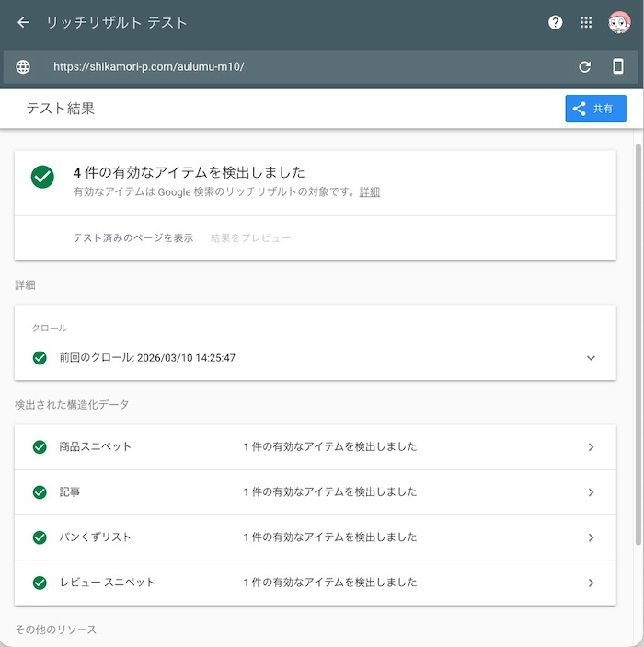The image size is (644, 647).
Task: Open the パンくずリスト row chevron
Action: (591, 537)
